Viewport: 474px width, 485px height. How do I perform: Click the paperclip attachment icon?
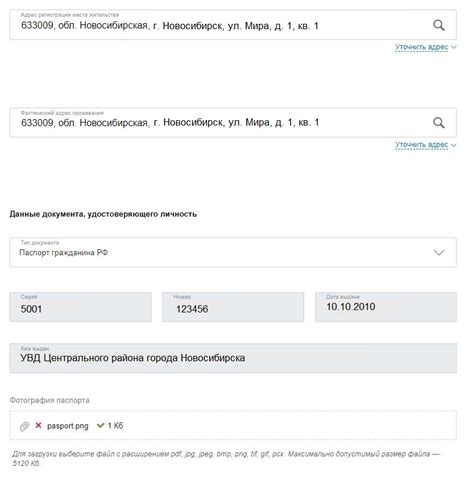24,426
